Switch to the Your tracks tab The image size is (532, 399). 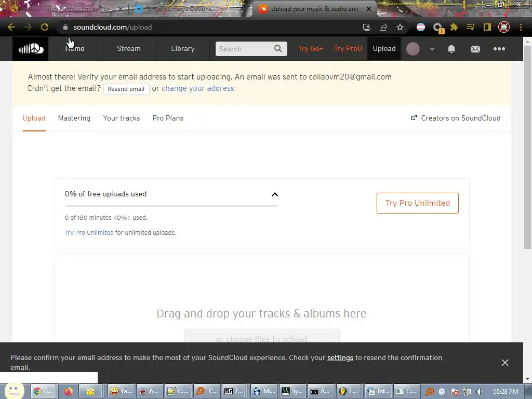[122, 118]
